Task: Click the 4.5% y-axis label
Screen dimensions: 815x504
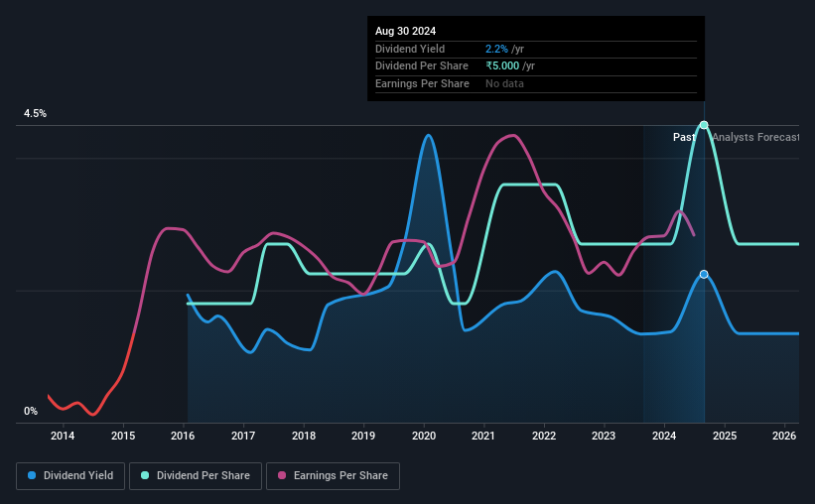Action: 36,114
